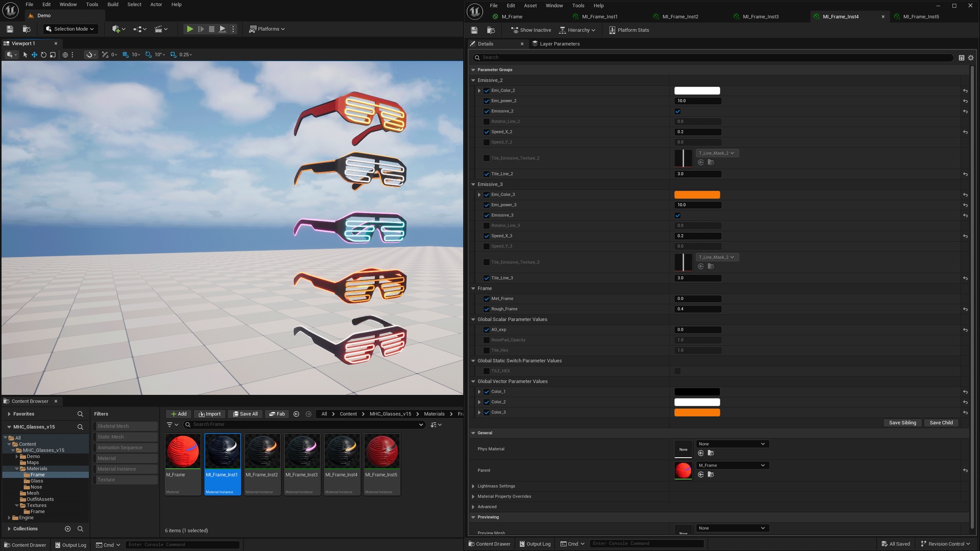Viewport: 980px width, 551px height.
Task: Collapse the Frame parameter group
Action: click(x=473, y=288)
